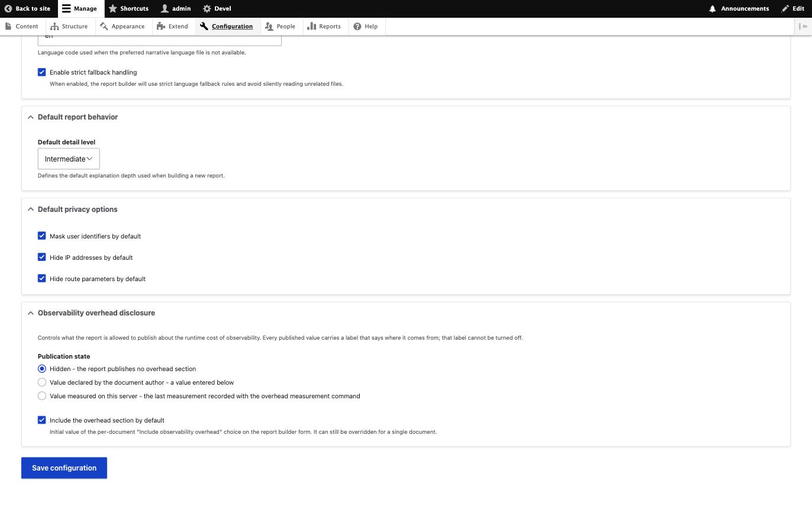Click the Back to site link
Screen dimensions: 812x522
click(28, 9)
